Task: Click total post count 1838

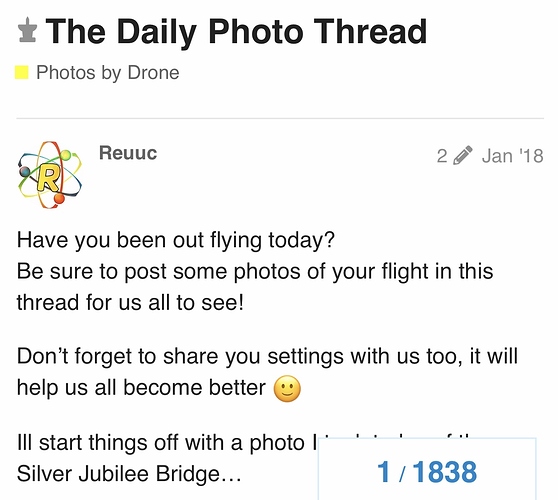Action: (444, 472)
